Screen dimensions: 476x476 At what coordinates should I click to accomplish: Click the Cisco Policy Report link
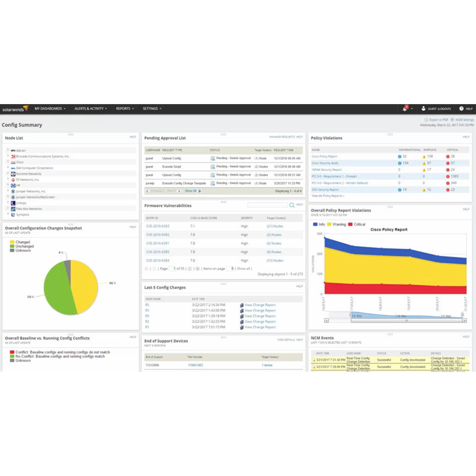[x=324, y=157]
